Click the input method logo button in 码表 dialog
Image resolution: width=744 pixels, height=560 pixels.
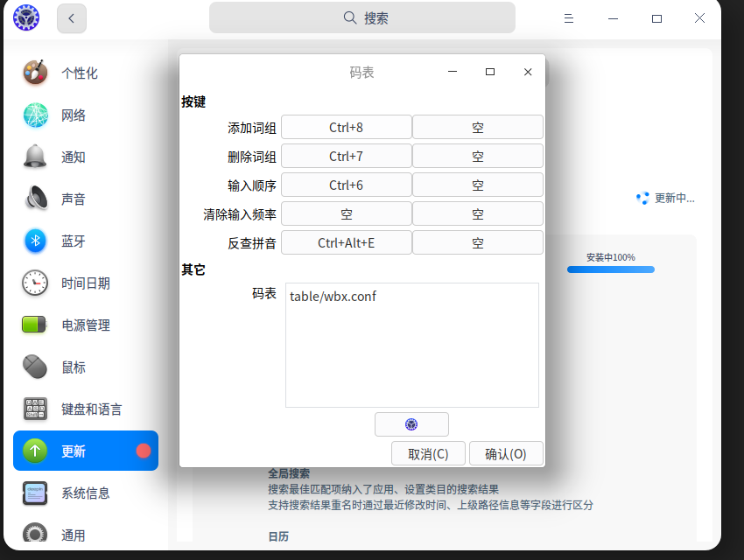(x=411, y=424)
